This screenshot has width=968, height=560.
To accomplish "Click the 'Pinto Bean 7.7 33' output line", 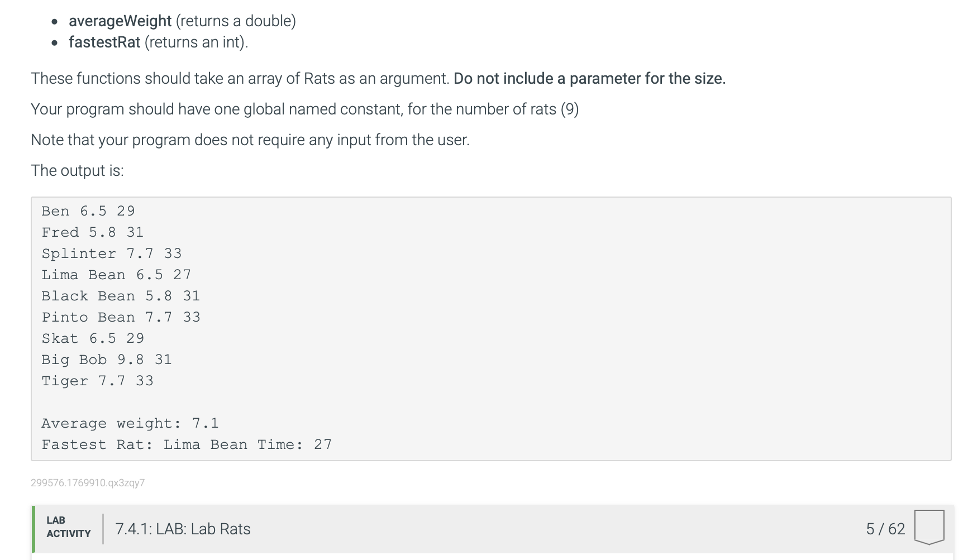I will tap(121, 317).
